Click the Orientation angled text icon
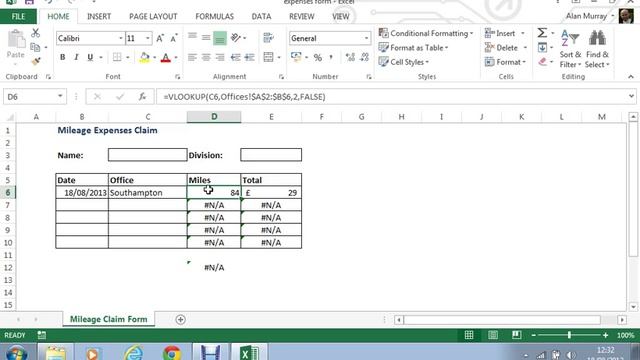This screenshot has width=640, height=360. point(236,38)
